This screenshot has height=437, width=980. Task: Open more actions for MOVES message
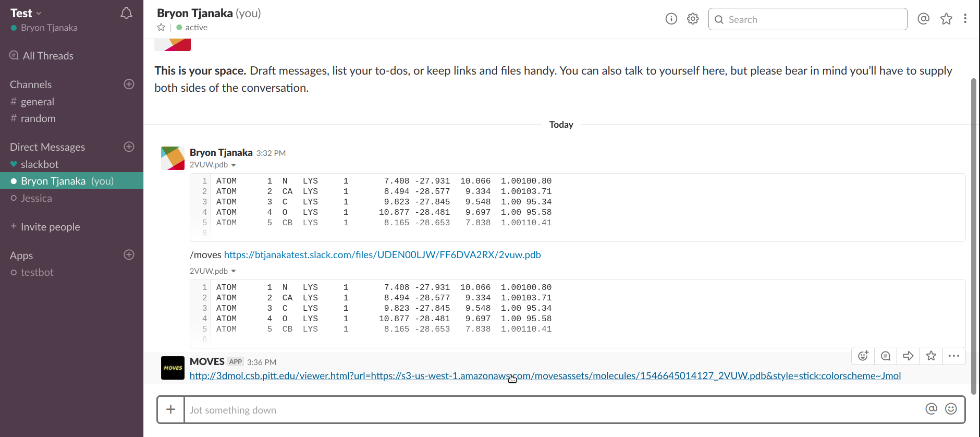click(954, 356)
